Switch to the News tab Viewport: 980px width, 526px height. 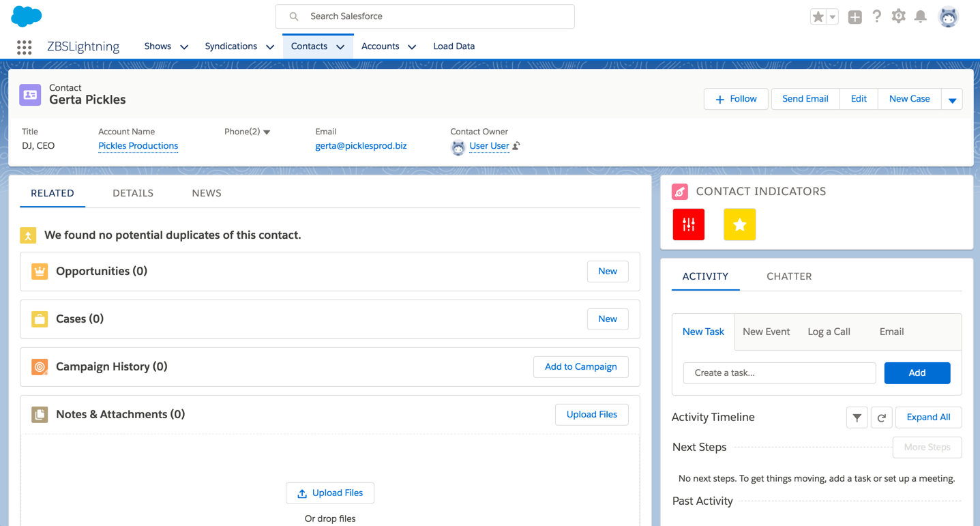pos(207,193)
